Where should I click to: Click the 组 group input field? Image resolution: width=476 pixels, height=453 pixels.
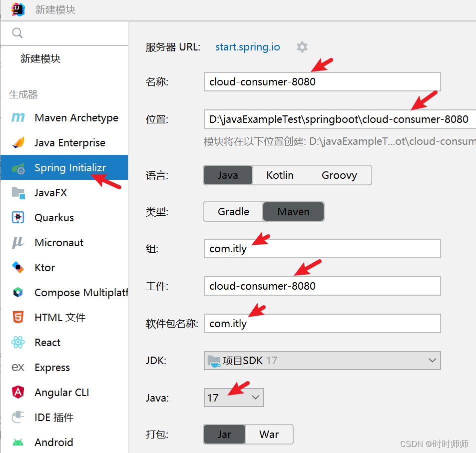pyautogui.click(x=322, y=249)
